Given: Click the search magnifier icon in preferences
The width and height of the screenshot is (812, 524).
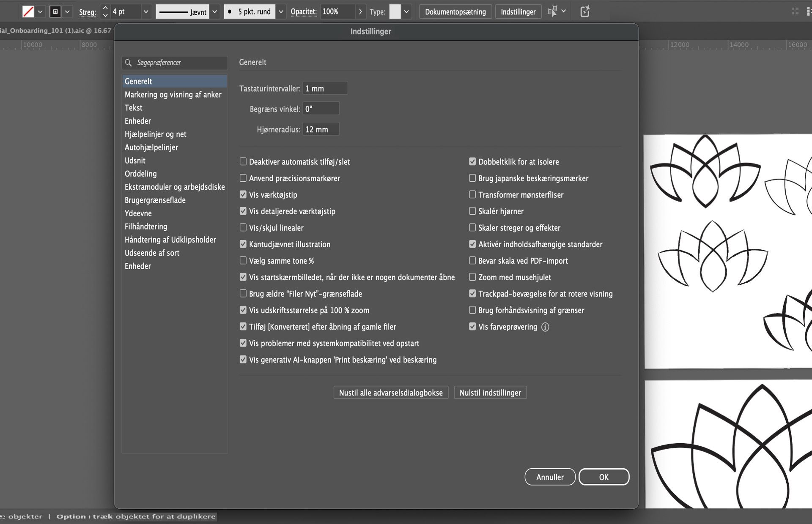Looking at the screenshot, I should (x=129, y=63).
